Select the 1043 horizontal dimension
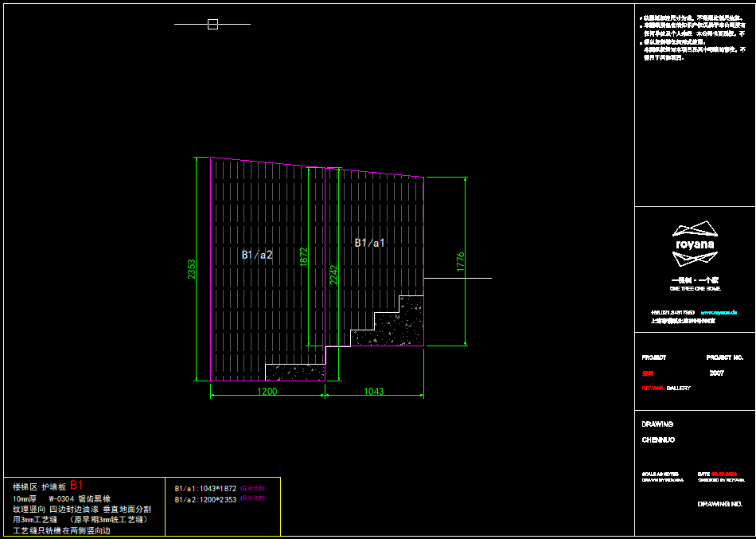 click(x=373, y=391)
